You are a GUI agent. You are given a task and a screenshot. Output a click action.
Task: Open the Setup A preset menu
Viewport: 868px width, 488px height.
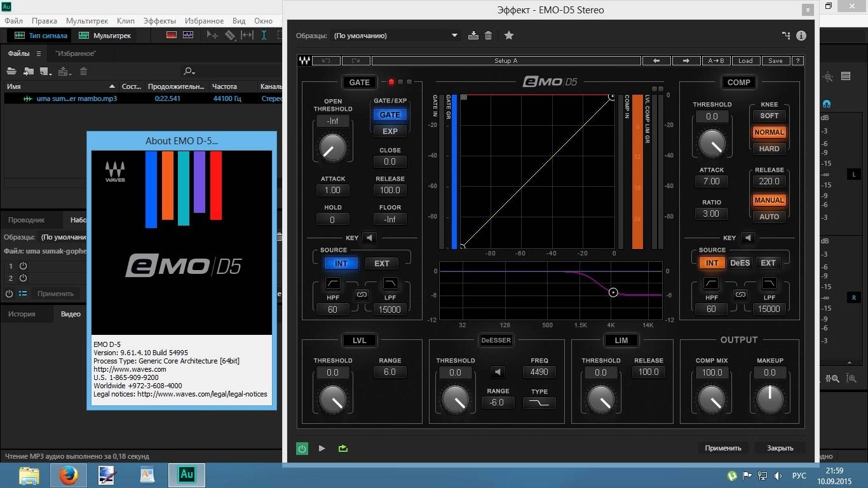(506, 61)
